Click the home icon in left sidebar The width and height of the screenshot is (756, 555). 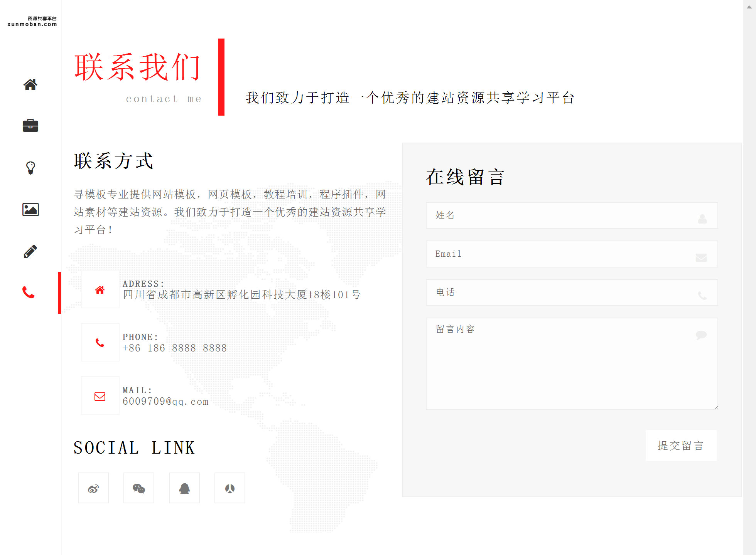click(30, 84)
